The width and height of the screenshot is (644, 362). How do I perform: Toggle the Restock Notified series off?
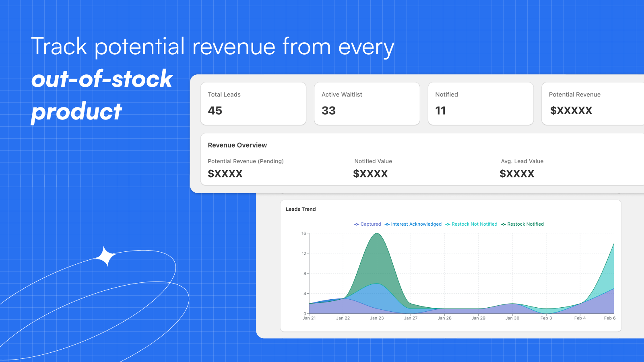point(522,224)
